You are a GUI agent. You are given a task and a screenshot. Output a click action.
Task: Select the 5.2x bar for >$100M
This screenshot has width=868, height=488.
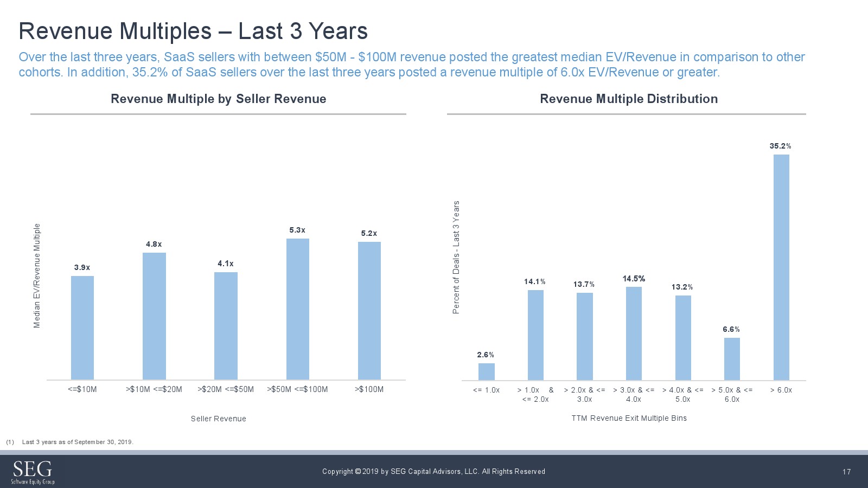point(369,311)
